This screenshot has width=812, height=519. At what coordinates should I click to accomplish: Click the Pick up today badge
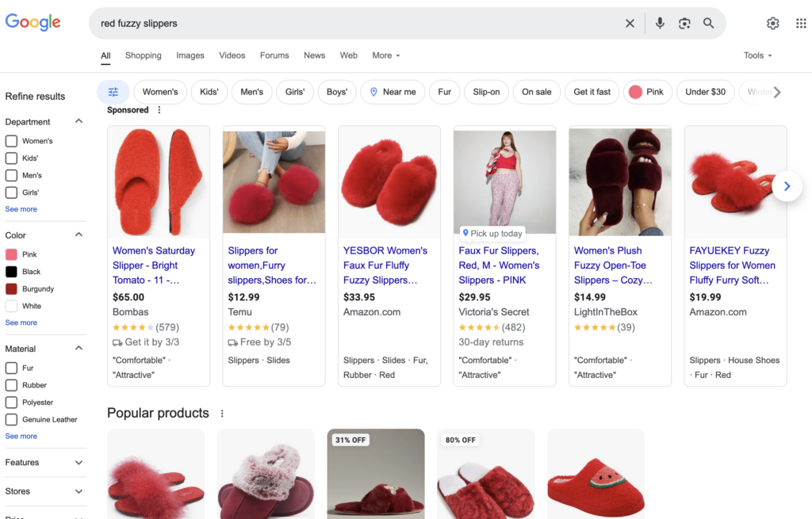(x=492, y=234)
